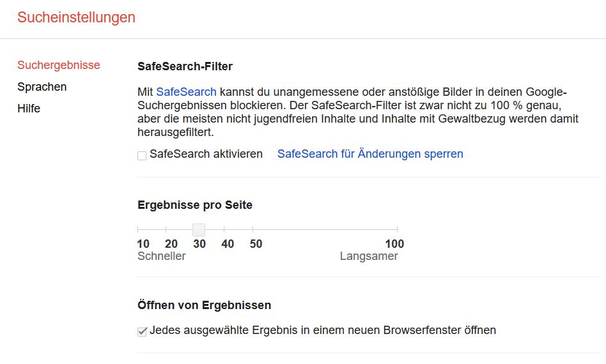The width and height of the screenshot is (606, 364).
Task: Click the 'Langsamer' label under the slider
Action: point(369,256)
